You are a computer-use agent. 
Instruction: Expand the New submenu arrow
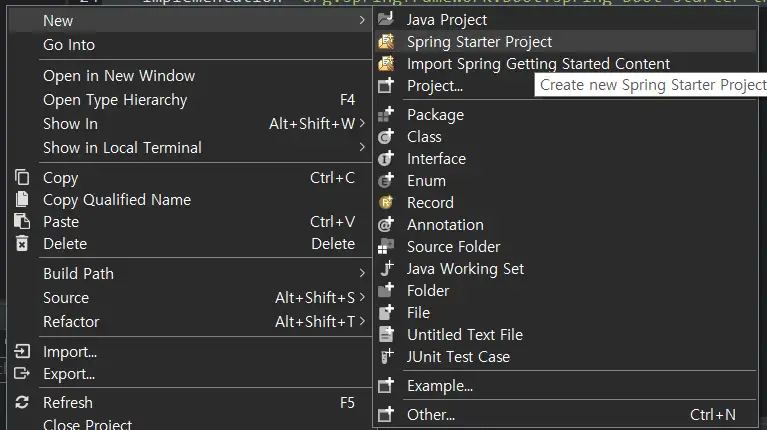pos(362,21)
